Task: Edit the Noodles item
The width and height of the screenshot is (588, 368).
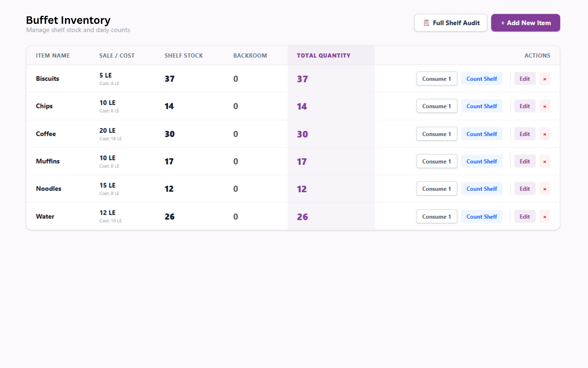Action: (x=525, y=189)
